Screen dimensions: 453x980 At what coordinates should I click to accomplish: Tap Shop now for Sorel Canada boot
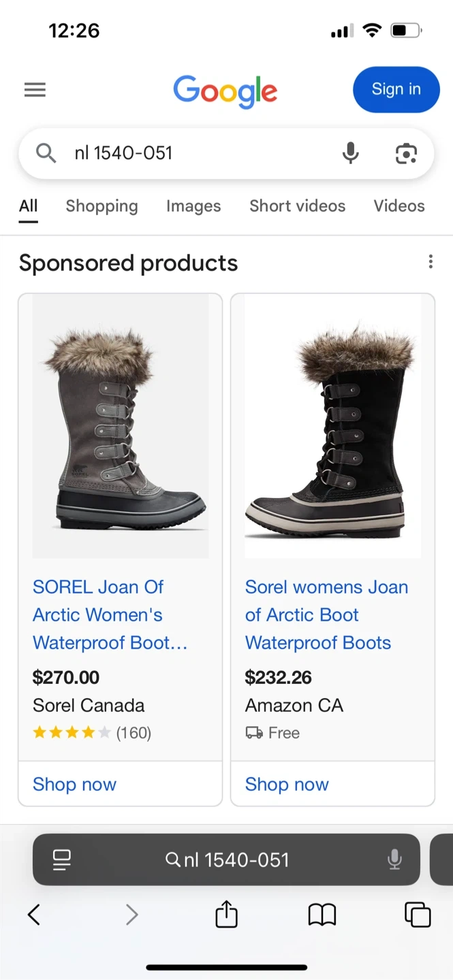75,784
